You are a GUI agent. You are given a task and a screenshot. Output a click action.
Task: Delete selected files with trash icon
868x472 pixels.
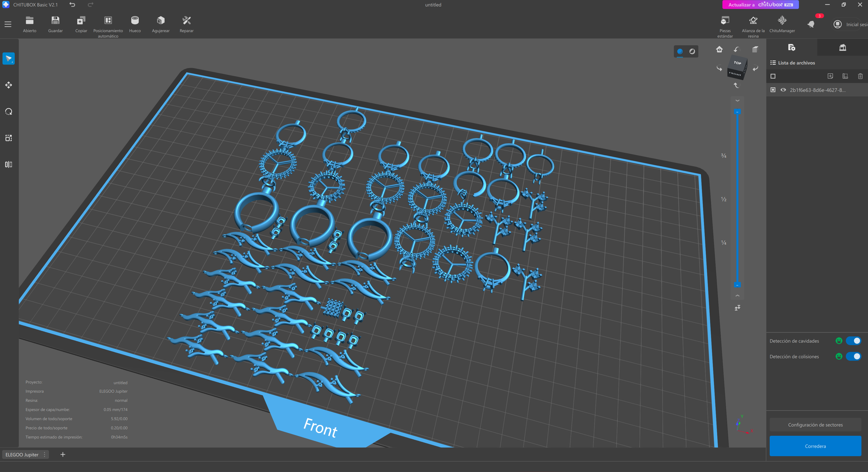(860, 76)
